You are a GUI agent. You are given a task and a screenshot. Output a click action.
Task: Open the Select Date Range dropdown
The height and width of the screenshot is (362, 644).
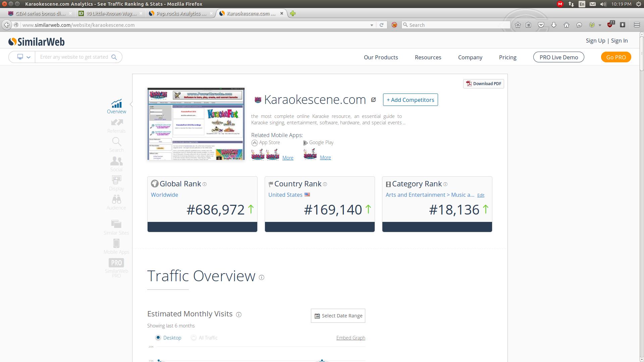point(338,316)
